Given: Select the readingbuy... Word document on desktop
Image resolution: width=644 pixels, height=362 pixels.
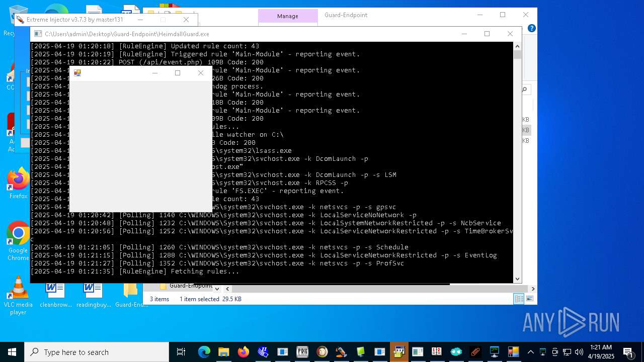Looking at the screenshot, I should [94, 295].
